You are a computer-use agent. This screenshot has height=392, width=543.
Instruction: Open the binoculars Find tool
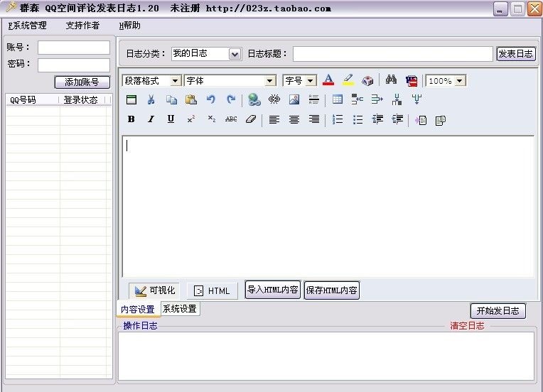pos(391,80)
